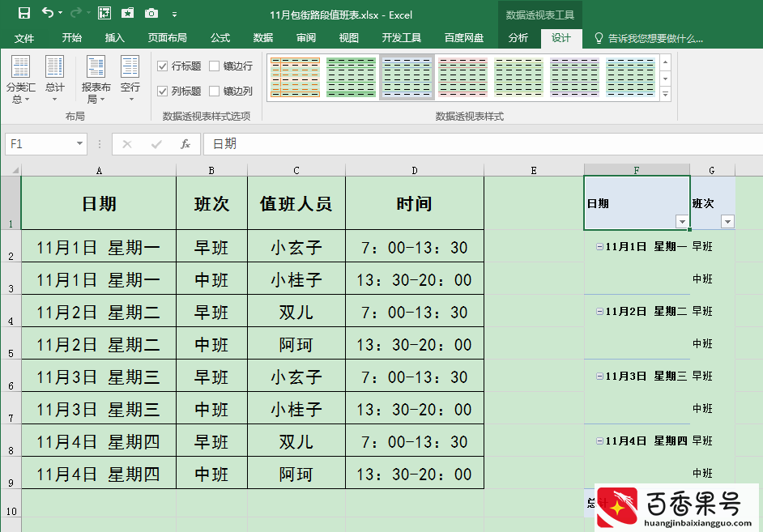Collapse the 11月4日 星期四 pivot group
The width and height of the screenshot is (763, 532).
tap(599, 440)
